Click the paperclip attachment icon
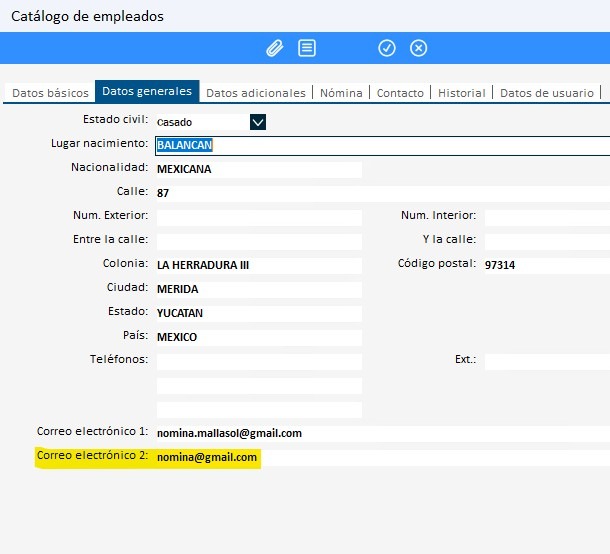Screen dimensions: 610x554 click(274, 48)
